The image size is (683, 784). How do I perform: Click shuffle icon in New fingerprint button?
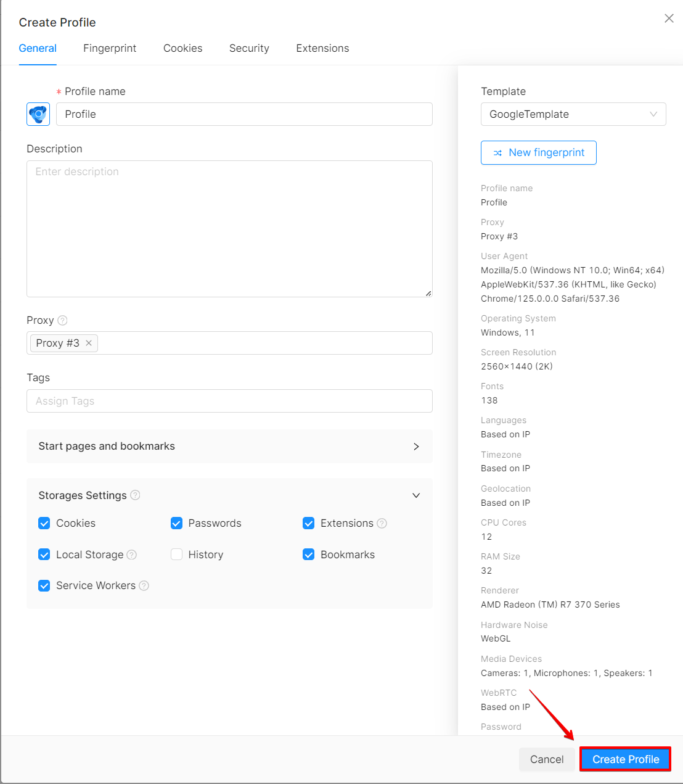click(x=498, y=153)
